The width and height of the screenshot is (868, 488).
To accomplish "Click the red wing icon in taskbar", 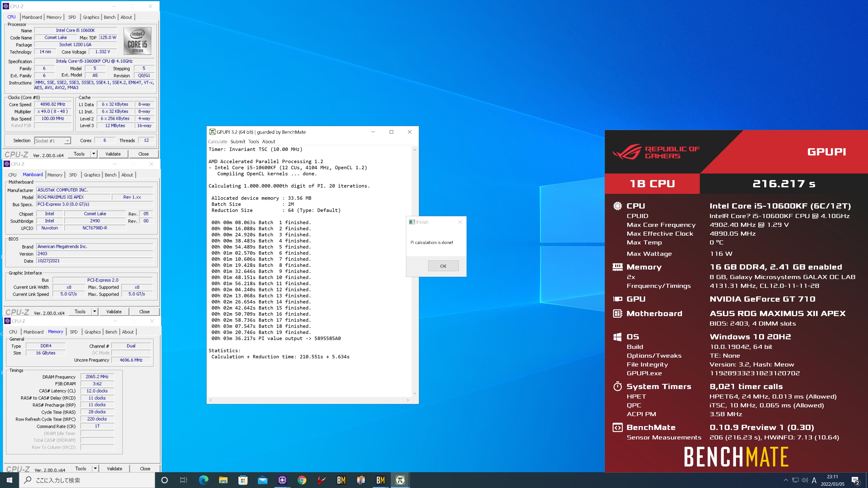I will pos(321,480).
